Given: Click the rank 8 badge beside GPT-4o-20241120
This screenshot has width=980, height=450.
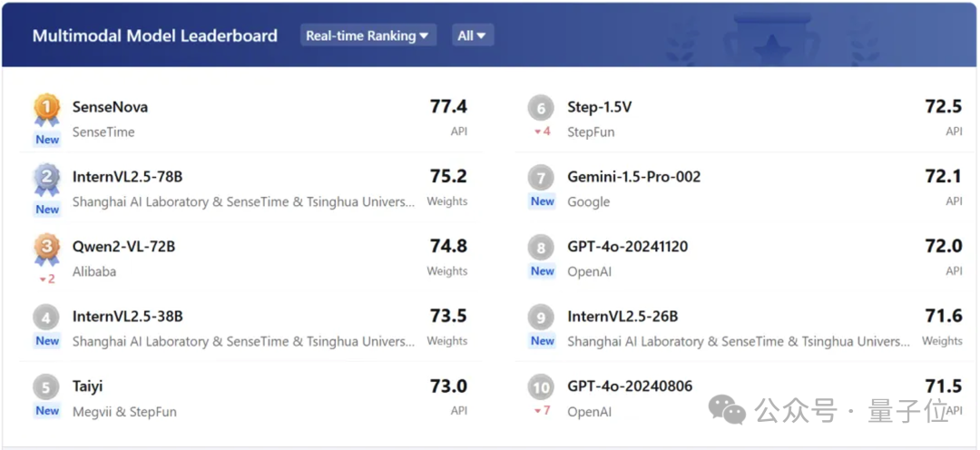Looking at the screenshot, I should click(x=541, y=248).
